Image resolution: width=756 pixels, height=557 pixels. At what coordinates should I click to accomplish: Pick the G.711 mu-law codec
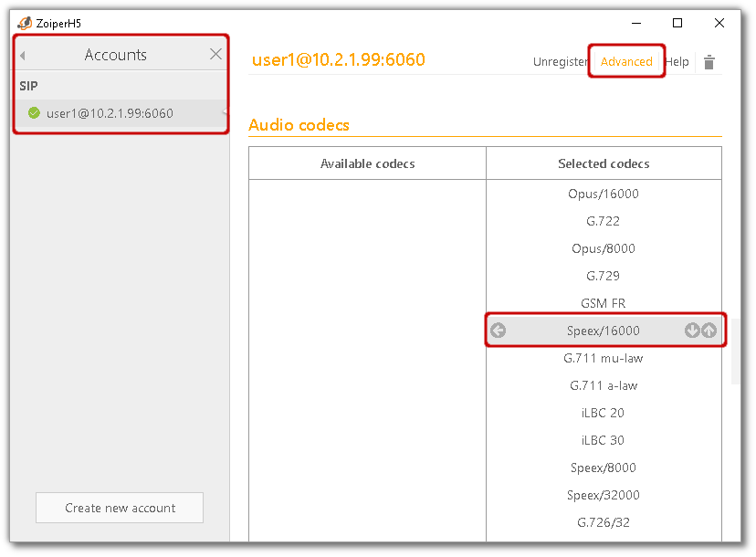coord(604,358)
